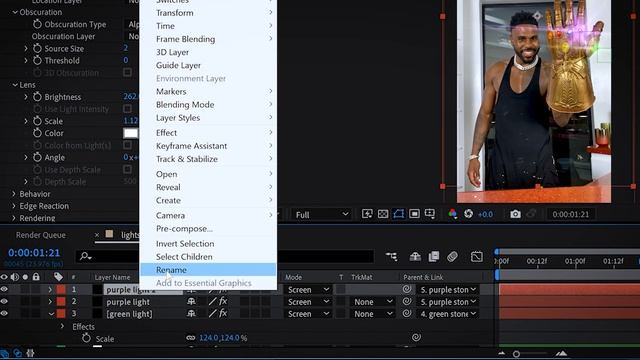
Task: Toggle shy switch on green light layer
Action: pos(191,313)
